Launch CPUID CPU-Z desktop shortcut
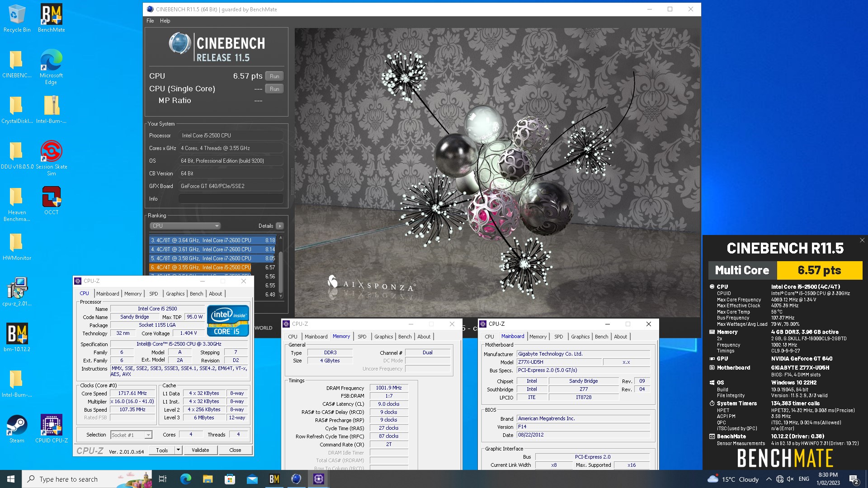 (51, 429)
